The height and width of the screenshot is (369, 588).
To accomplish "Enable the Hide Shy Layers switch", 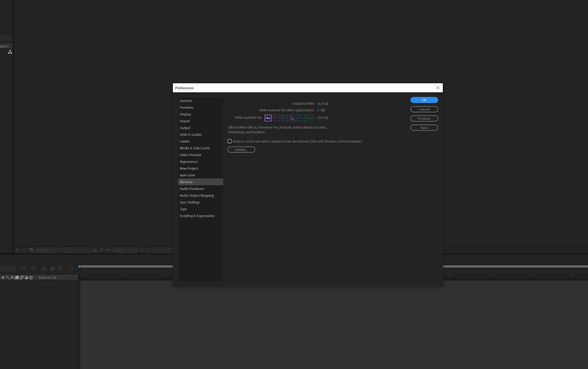I will click(x=44, y=268).
